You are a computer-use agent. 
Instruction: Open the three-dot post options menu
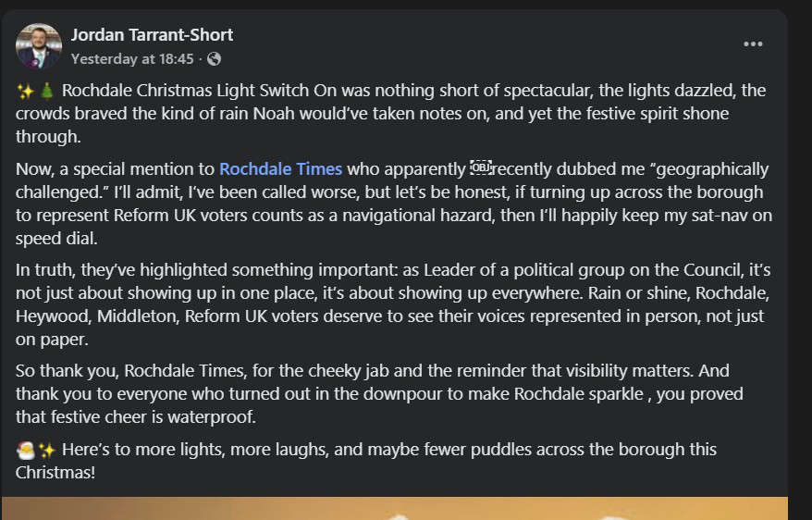754,44
